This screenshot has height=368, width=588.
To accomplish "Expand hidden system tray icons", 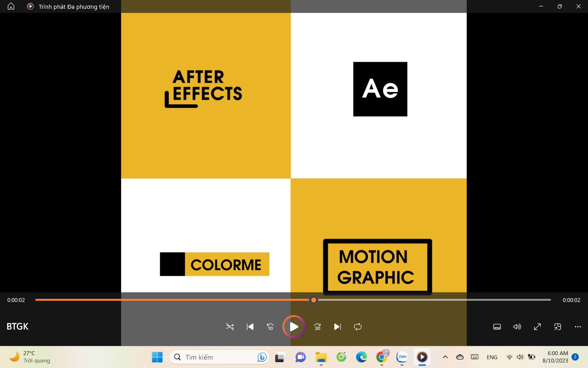I will [x=445, y=357].
